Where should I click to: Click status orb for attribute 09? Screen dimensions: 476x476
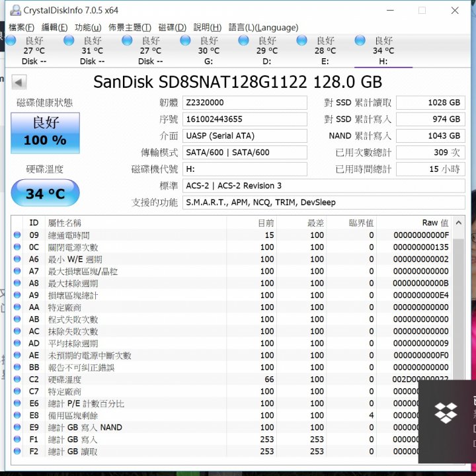click(17, 235)
